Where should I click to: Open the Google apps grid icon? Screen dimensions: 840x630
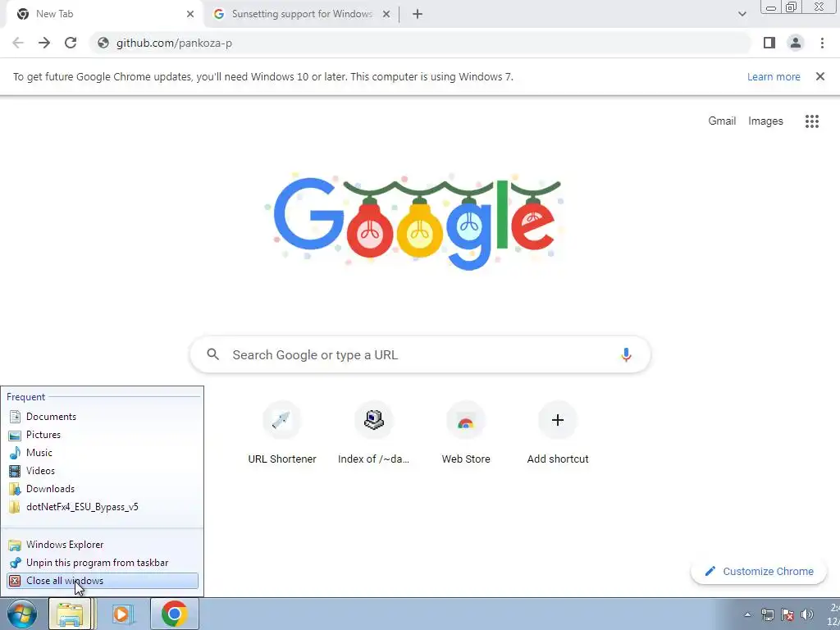click(x=811, y=121)
